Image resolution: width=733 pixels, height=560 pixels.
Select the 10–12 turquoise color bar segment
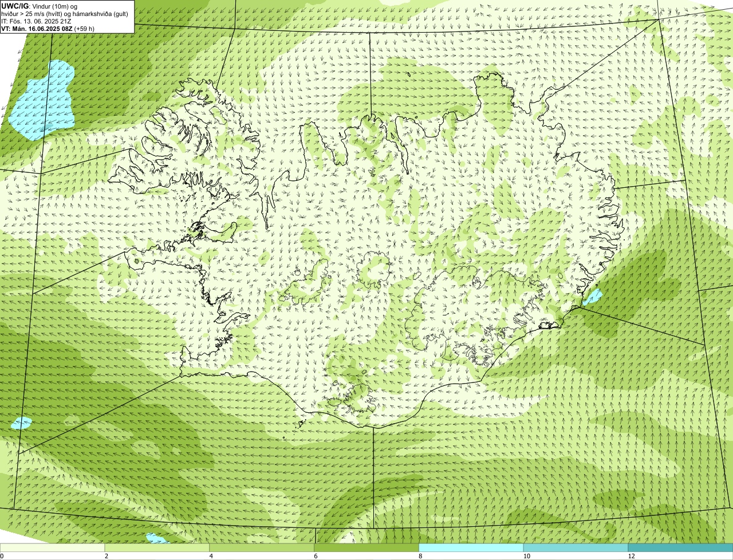pos(576,547)
